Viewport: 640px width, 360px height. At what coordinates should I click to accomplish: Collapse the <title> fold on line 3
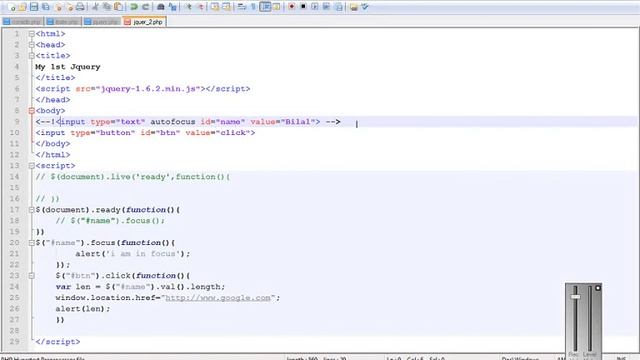pos(31,56)
